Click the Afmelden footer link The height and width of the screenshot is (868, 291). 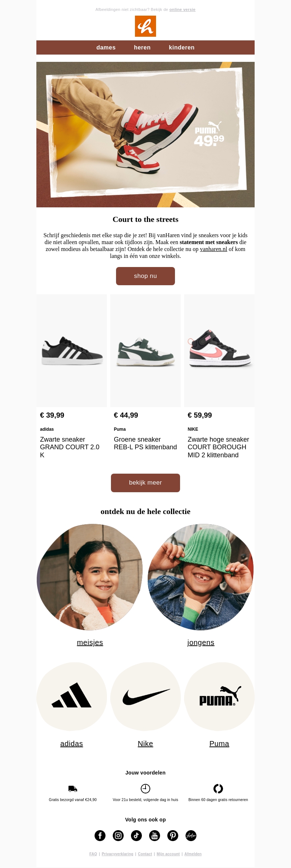(x=193, y=854)
